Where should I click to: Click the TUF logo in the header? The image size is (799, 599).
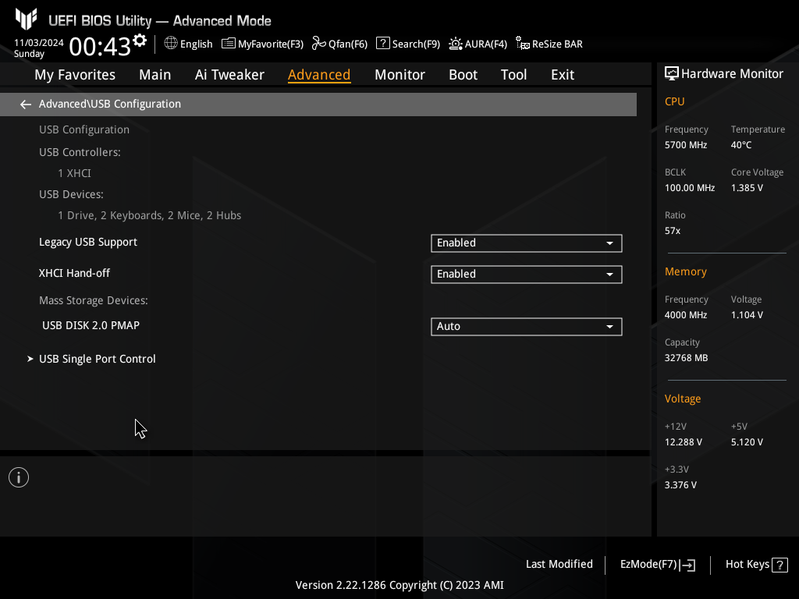(x=26, y=19)
